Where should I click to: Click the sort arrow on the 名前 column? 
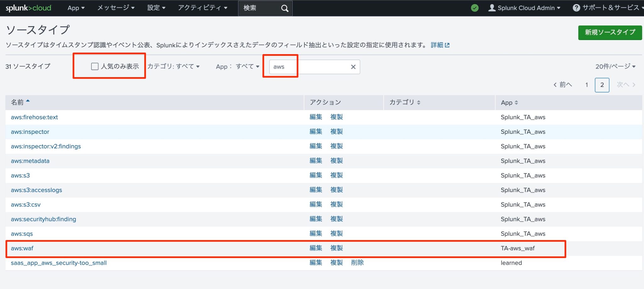[x=28, y=101]
